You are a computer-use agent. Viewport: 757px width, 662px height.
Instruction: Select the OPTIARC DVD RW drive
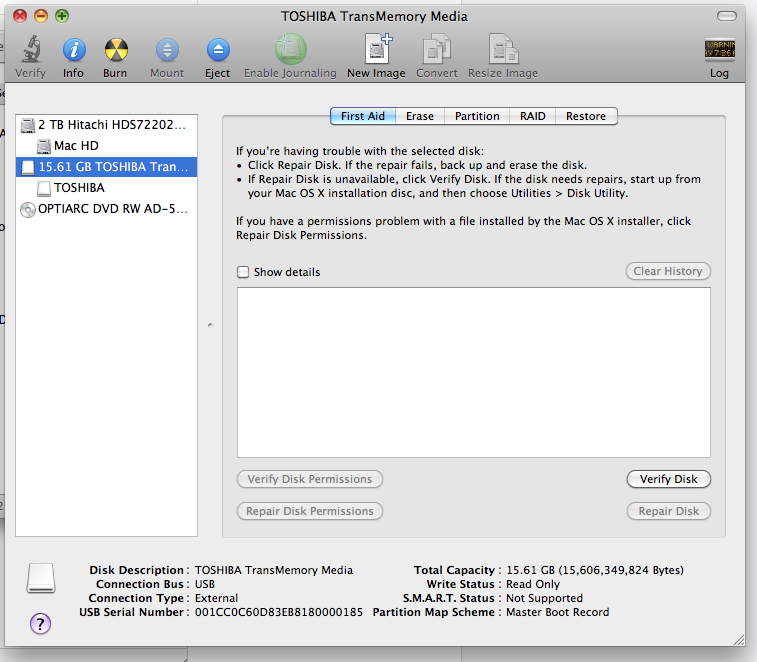106,209
